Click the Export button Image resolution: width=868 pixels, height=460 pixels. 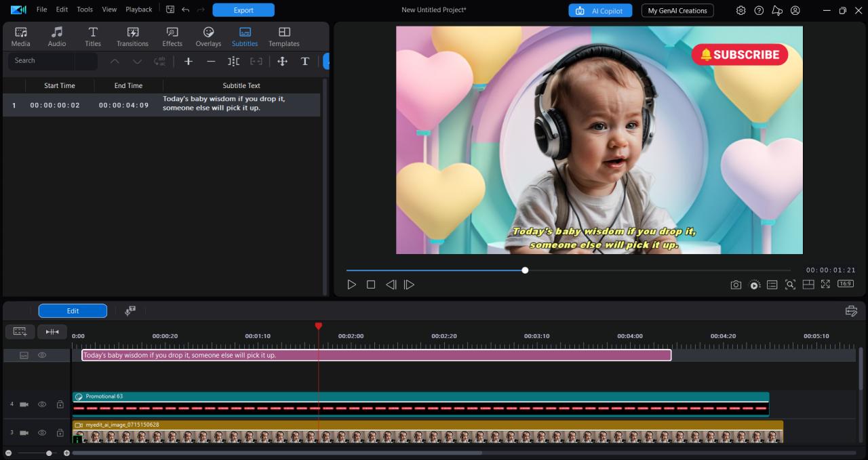(243, 10)
